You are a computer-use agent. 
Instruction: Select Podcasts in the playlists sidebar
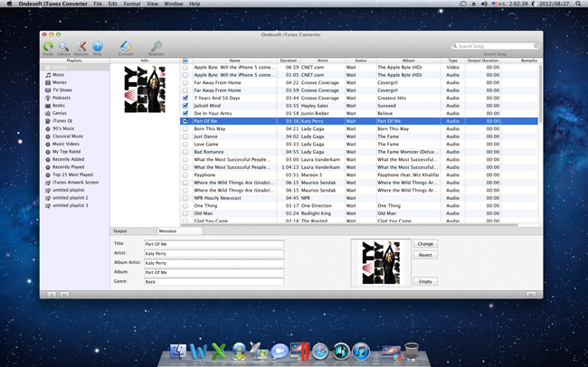(62, 98)
